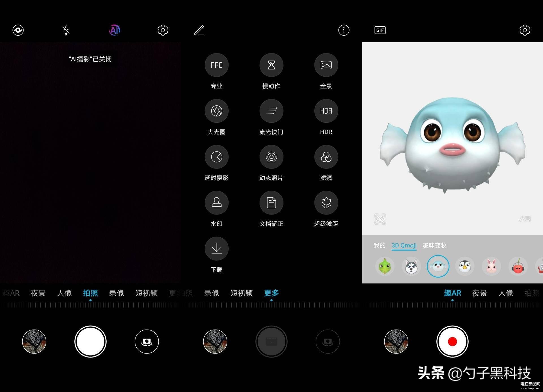The image size is (543, 392).
Task: Toggle the flash off icon
Action: 66,30
